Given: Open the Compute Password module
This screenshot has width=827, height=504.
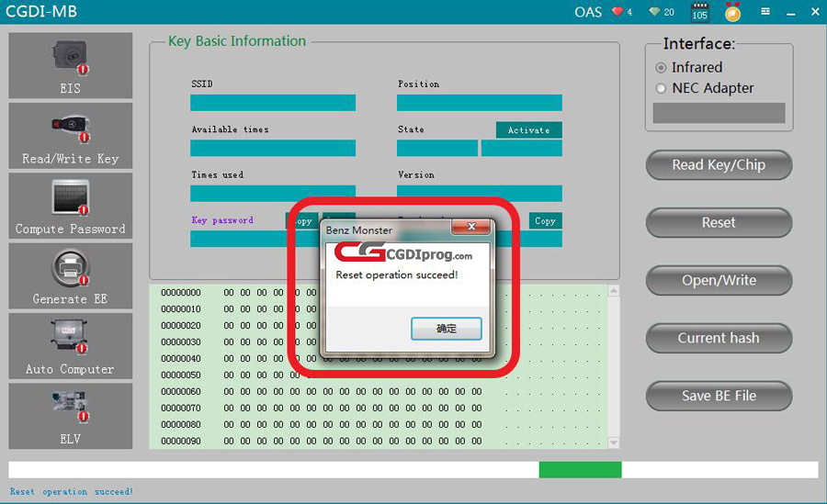Looking at the screenshot, I should [70, 206].
